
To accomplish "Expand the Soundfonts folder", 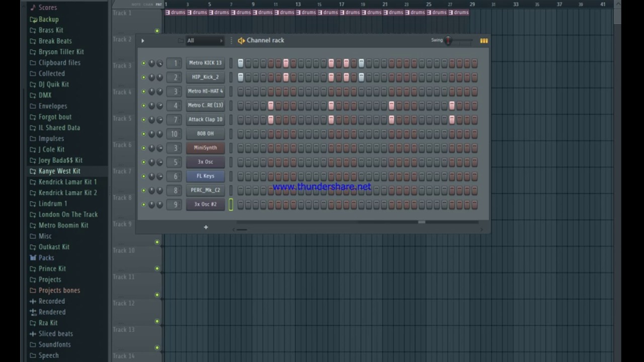I will [x=55, y=345].
